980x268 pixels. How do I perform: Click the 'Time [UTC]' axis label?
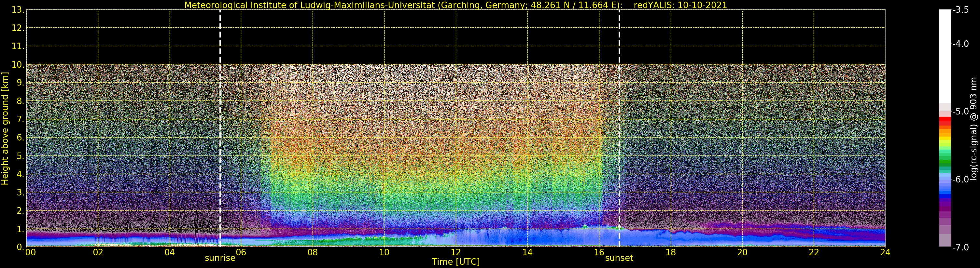point(455,262)
